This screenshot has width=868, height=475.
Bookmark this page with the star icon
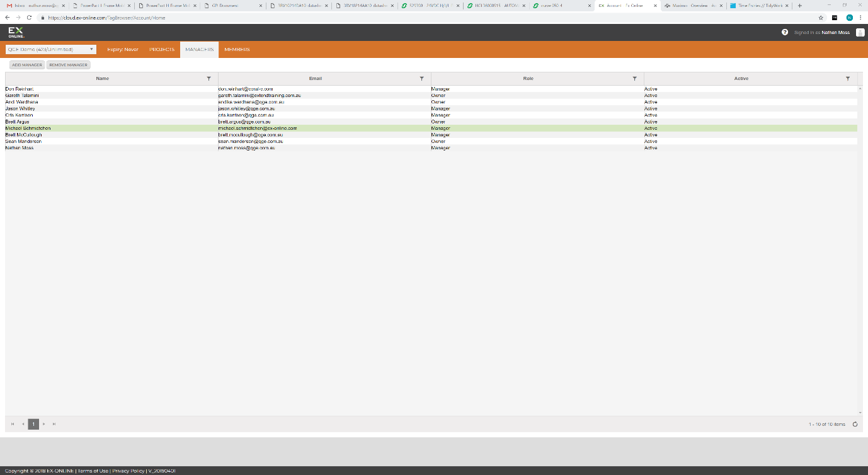pyautogui.click(x=821, y=18)
